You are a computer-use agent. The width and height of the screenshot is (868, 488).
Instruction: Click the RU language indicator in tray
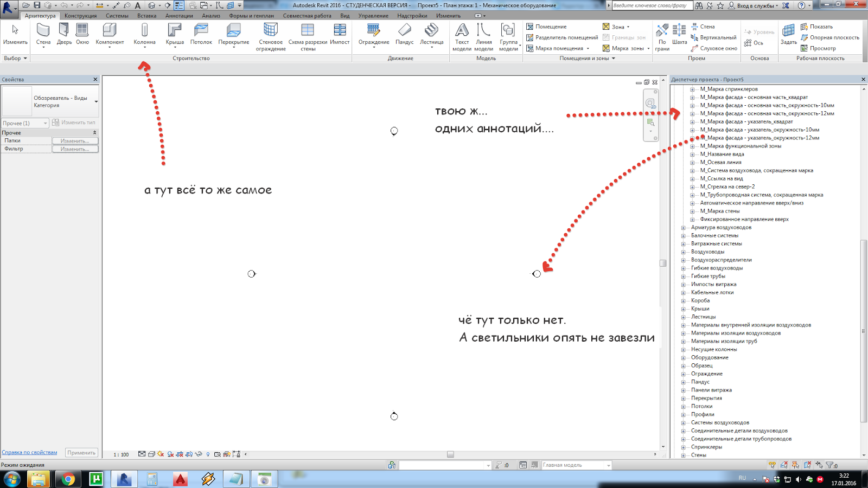pyautogui.click(x=742, y=478)
